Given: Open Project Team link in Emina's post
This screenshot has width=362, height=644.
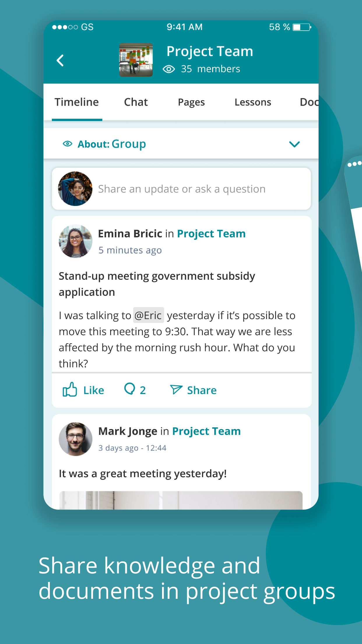Looking at the screenshot, I should pyautogui.click(x=211, y=234).
